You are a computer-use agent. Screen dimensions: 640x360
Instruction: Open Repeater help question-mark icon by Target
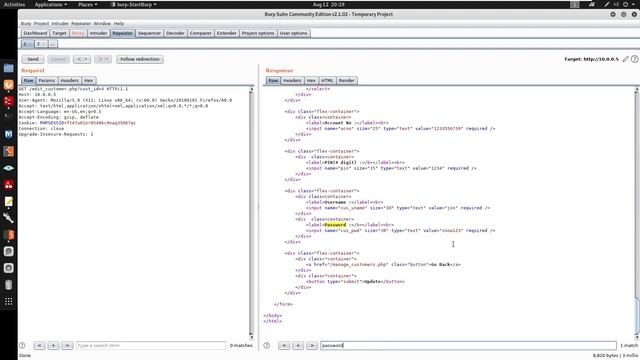pyautogui.click(x=634, y=59)
